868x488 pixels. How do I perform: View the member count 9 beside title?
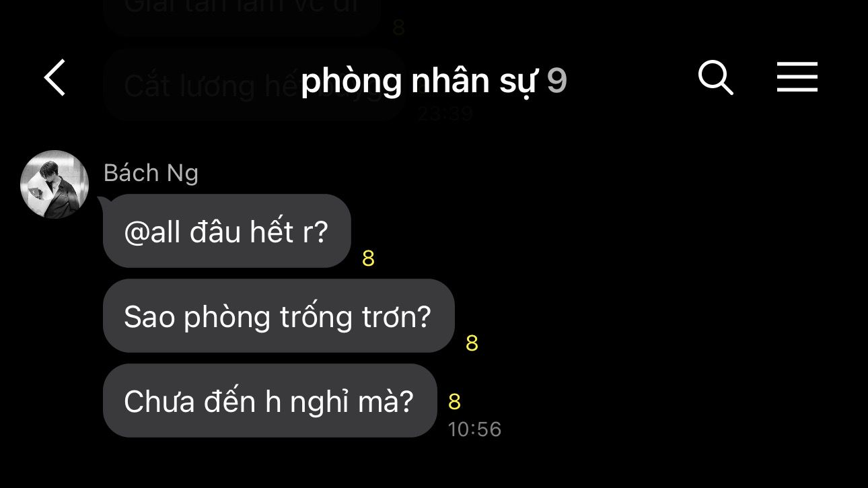(556, 81)
